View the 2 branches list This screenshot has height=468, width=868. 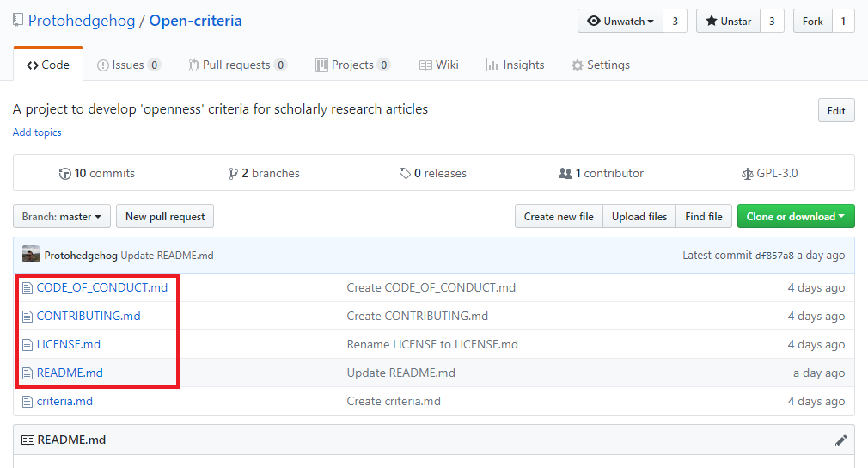point(264,174)
